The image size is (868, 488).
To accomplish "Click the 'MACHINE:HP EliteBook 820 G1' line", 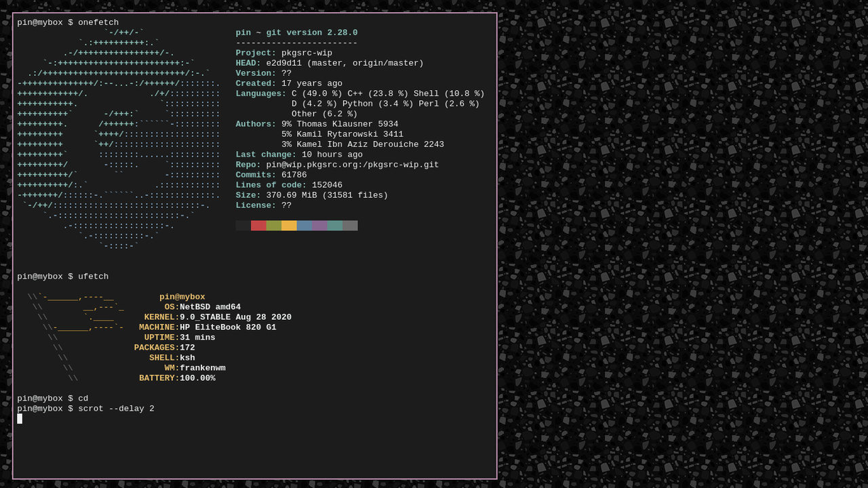I will [x=208, y=327].
